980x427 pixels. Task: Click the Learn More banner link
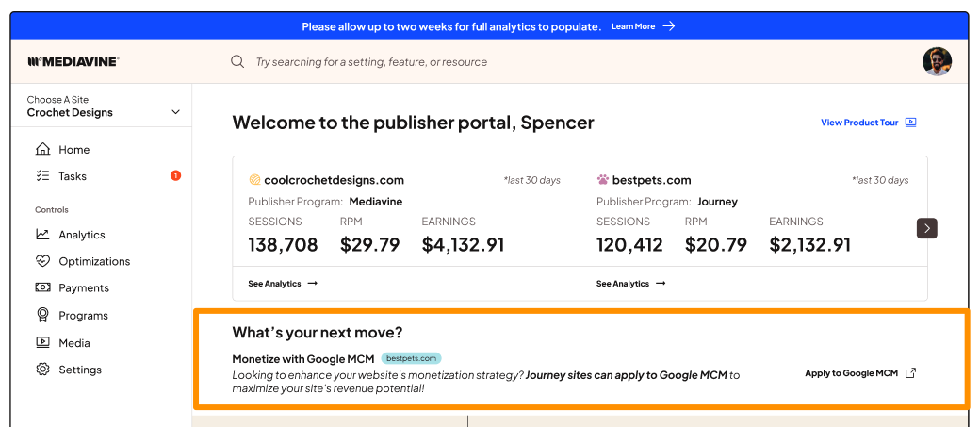[x=643, y=26]
